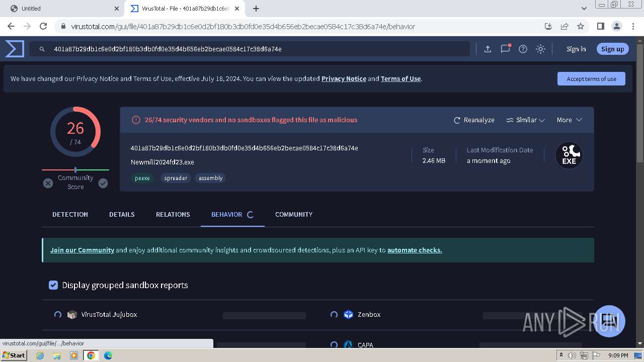Open the Terms of Use link
This screenshot has height=362, width=644.
point(400,78)
